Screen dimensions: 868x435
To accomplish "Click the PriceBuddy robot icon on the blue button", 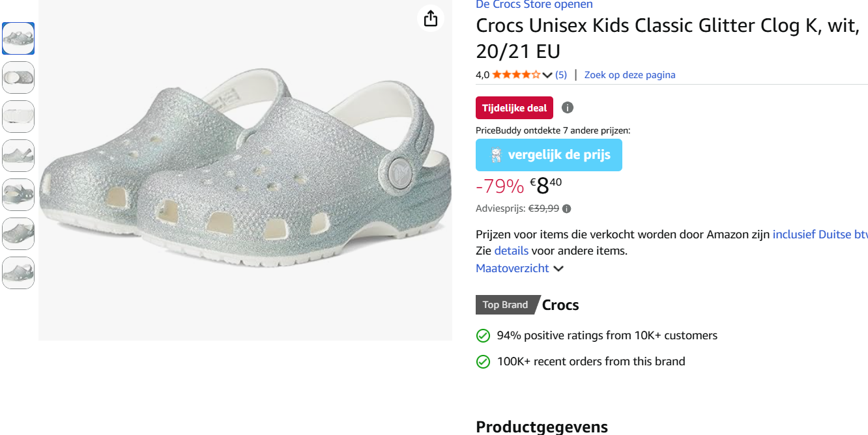I will [x=497, y=154].
